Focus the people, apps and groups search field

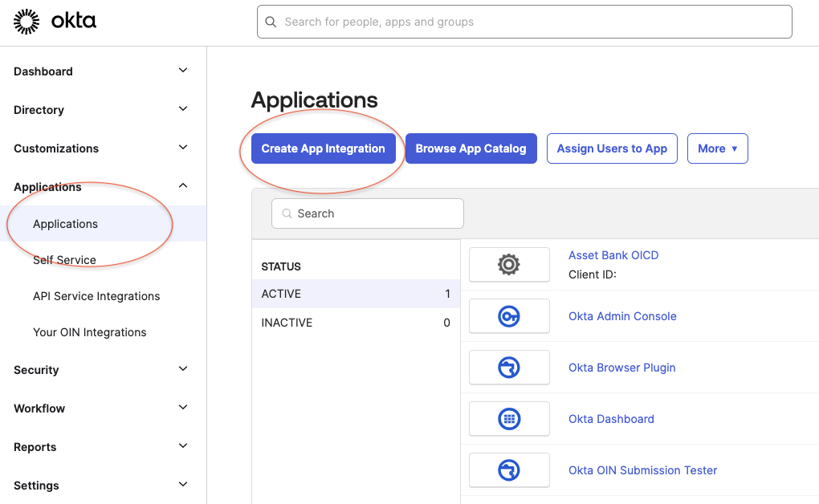(x=524, y=22)
